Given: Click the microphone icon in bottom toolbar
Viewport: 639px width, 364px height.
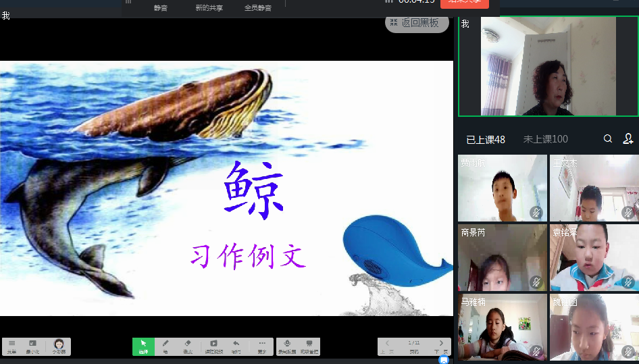Looking at the screenshot, I should click(x=286, y=346).
